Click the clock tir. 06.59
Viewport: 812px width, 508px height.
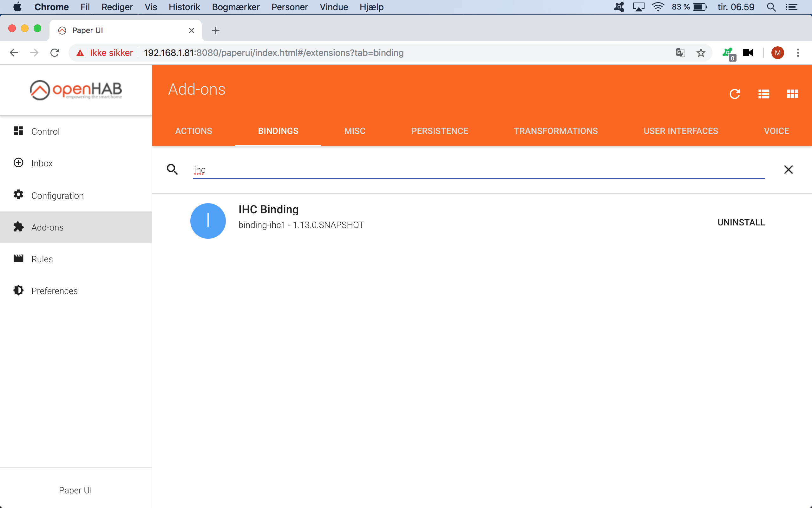click(x=736, y=7)
